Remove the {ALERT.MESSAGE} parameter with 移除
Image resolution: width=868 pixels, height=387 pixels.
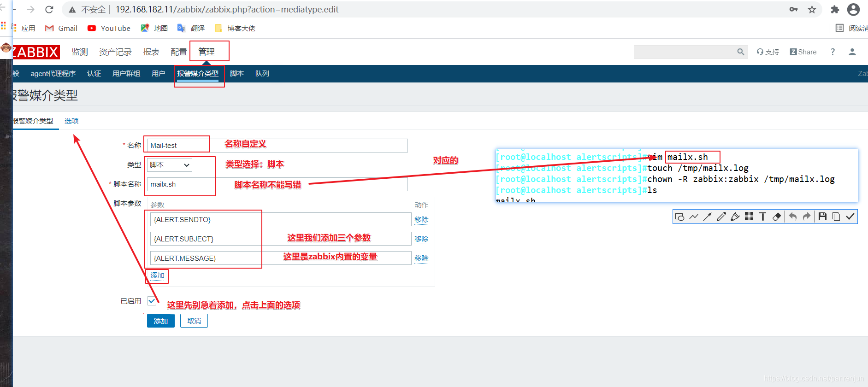[421, 258]
